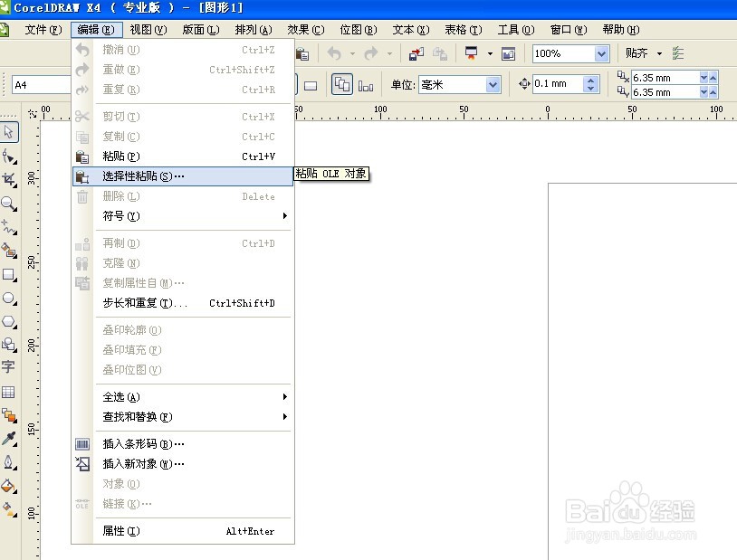Click the options icon right of 贴齐
Screen dimensions: 737x560
click(x=678, y=53)
